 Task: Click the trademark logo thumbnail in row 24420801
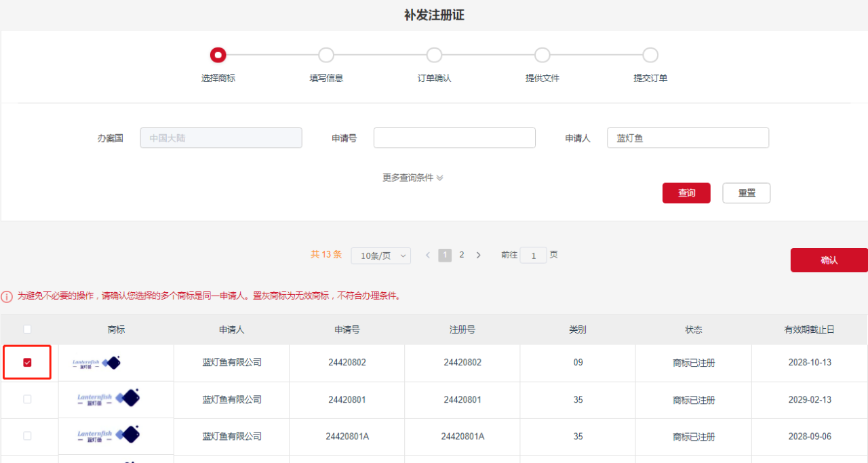tap(108, 399)
